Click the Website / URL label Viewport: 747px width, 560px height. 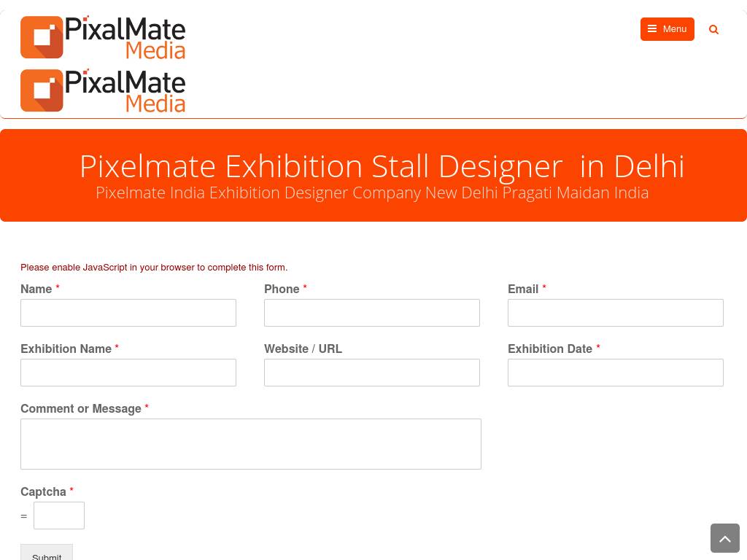point(303,349)
